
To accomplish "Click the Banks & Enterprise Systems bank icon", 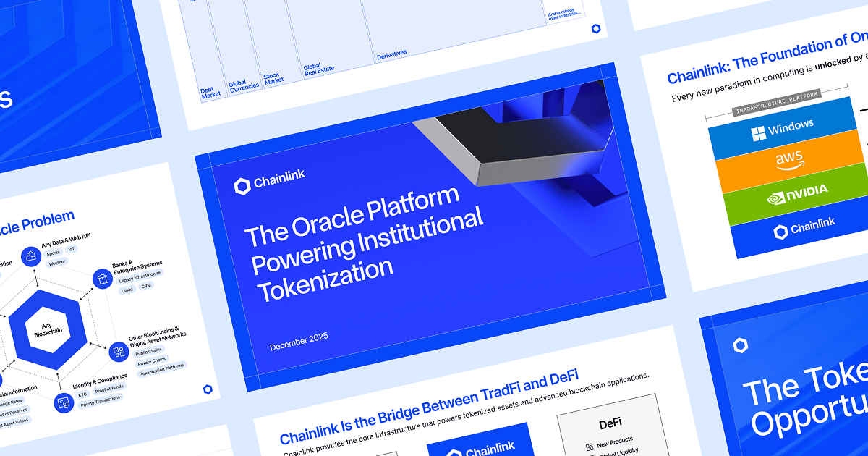I will [x=102, y=280].
